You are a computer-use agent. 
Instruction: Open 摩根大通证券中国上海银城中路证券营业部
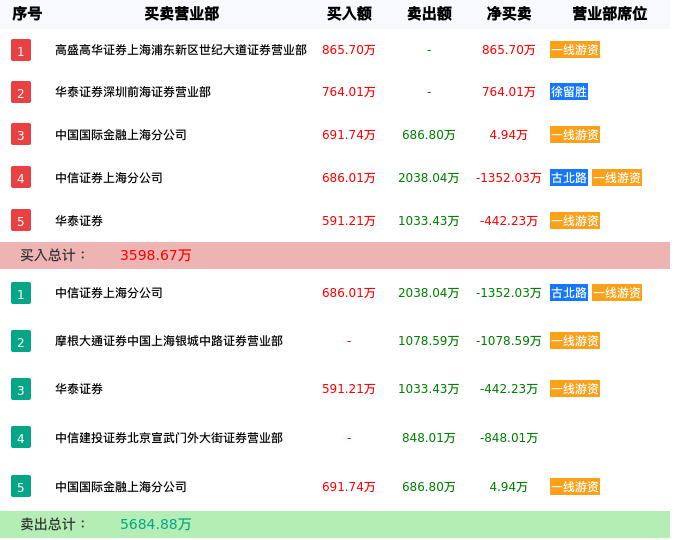coord(169,341)
